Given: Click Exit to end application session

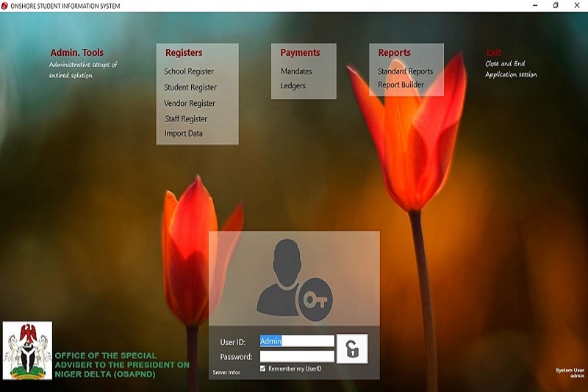Looking at the screenshot, I should pos(494,53).
